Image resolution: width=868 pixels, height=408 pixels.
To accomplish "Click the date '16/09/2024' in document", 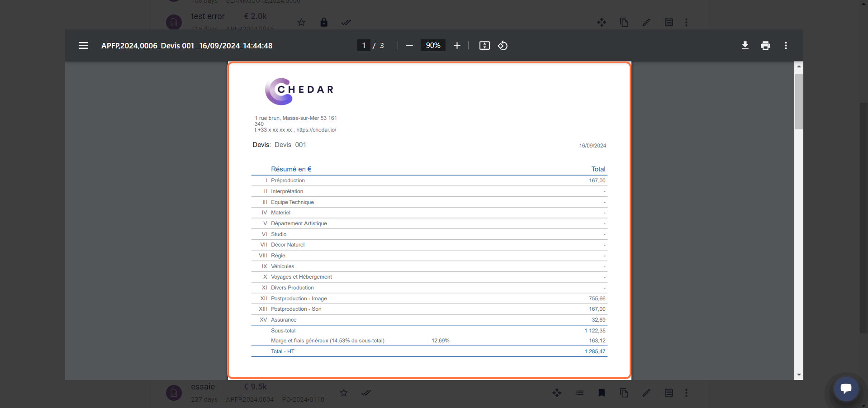I will pyautogui.click(x=593, y=146).
